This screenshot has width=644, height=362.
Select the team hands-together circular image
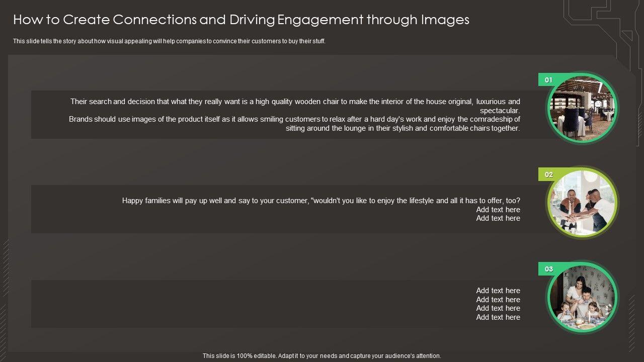[583, 203]
